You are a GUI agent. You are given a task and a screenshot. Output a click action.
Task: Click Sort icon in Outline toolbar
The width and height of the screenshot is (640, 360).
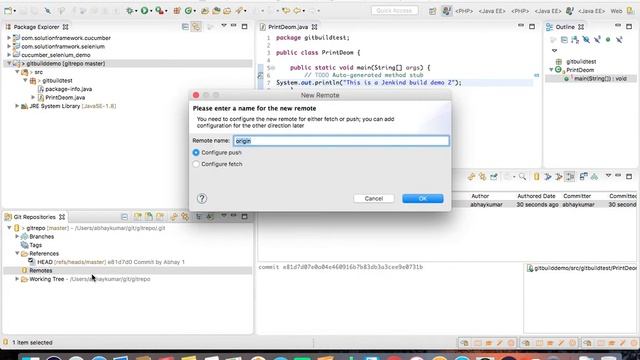(575, 40)
